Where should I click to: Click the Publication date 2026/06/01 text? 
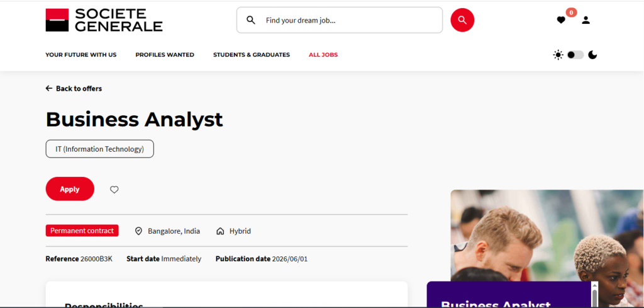click(261, 259)
